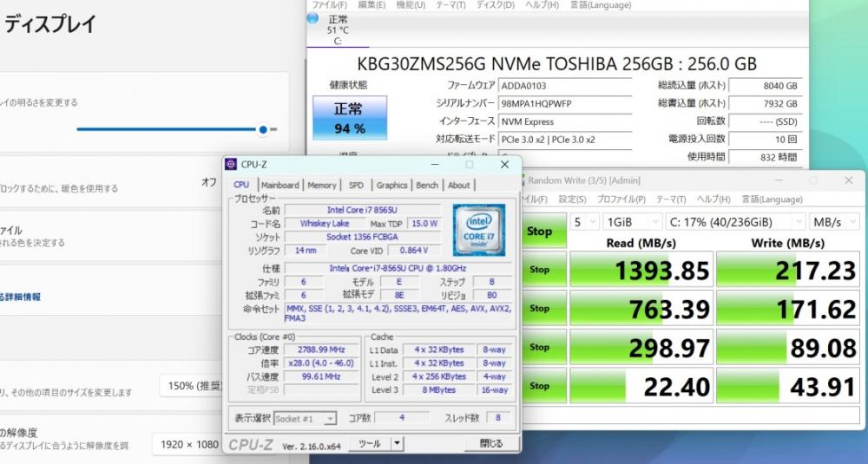Expand the test count dropdown showing 5
Screen dimensions: 868x464
point(584,222)
